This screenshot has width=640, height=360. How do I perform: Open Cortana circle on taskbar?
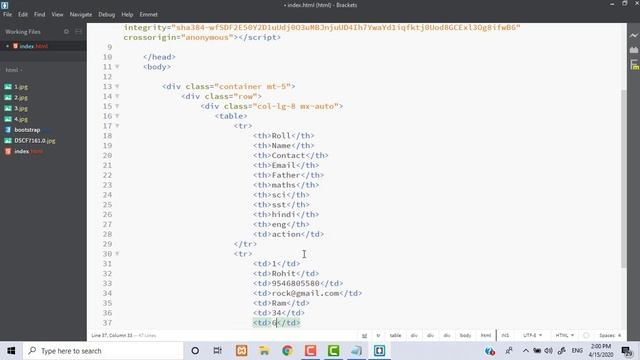click(x=195, y=351)
